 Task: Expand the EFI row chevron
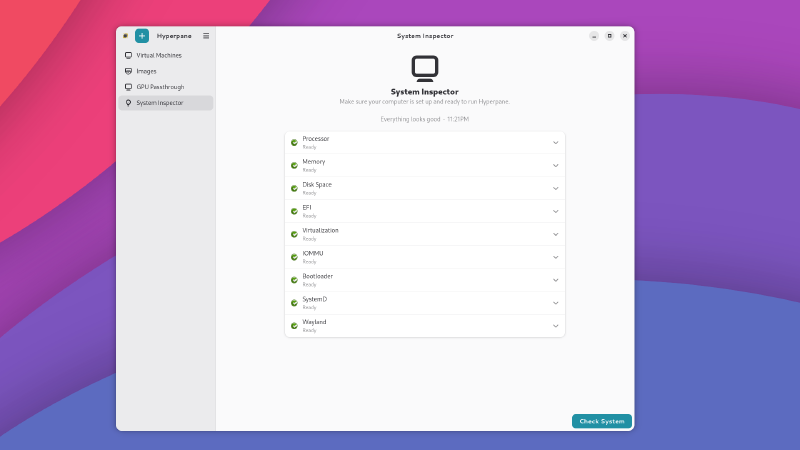[x=556, y=211]
